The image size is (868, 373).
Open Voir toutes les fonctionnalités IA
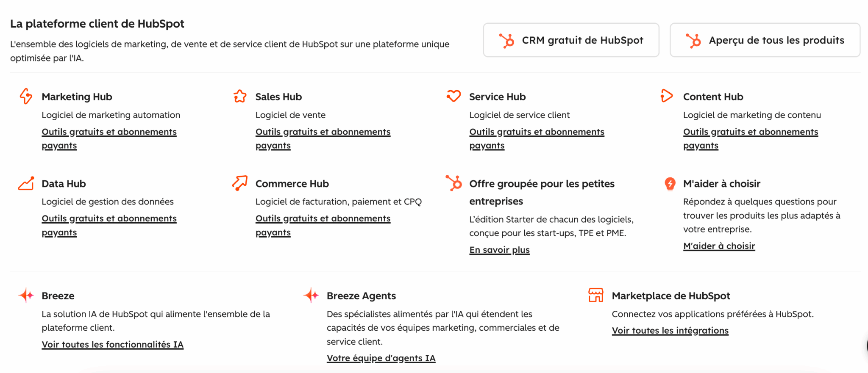point(112,345)
